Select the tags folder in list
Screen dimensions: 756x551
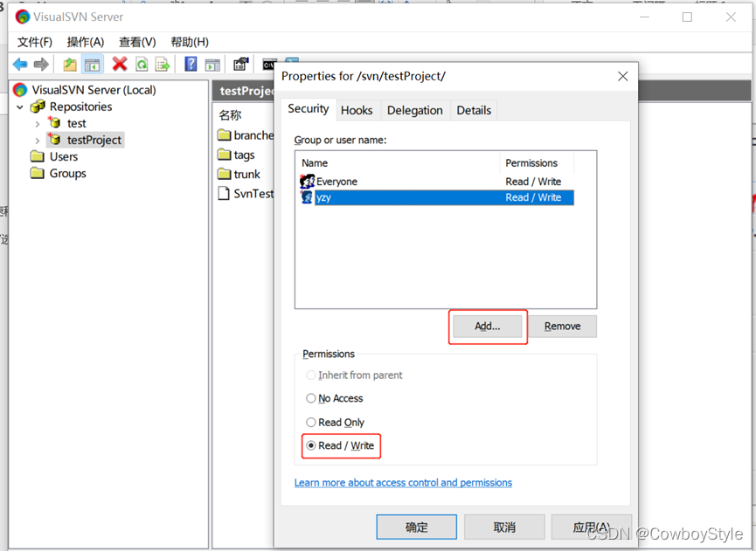tap(236, 155)
